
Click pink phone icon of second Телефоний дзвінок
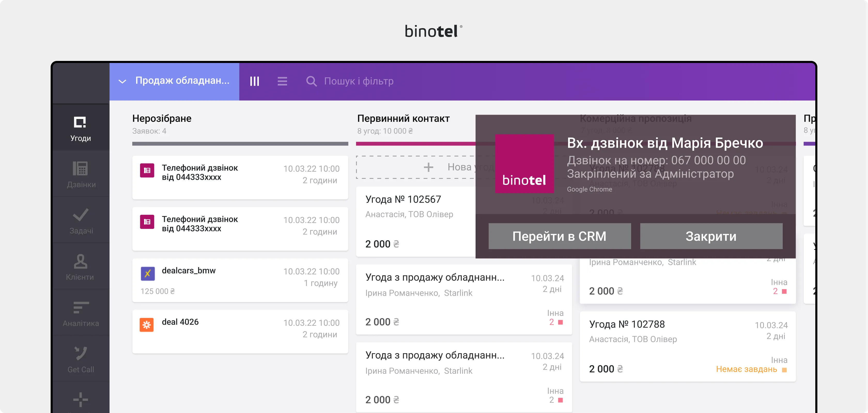coord(147,222)
